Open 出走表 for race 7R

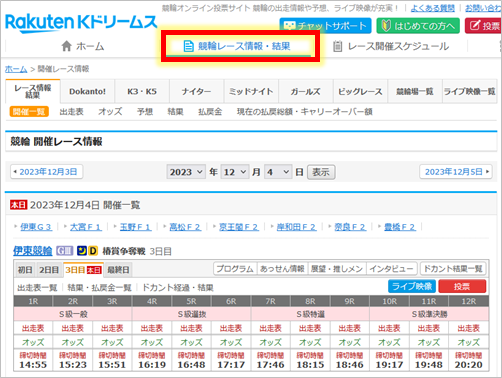(270, 328)
